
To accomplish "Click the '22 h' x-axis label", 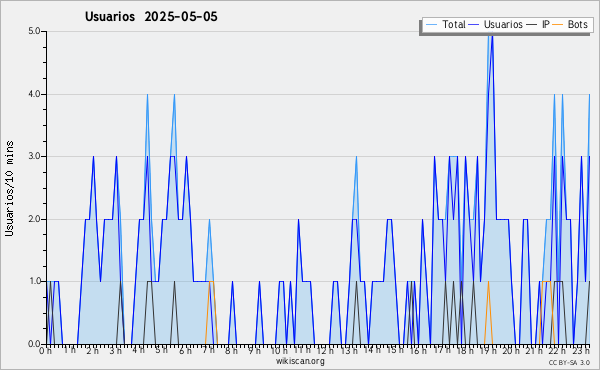I will 558,351.
